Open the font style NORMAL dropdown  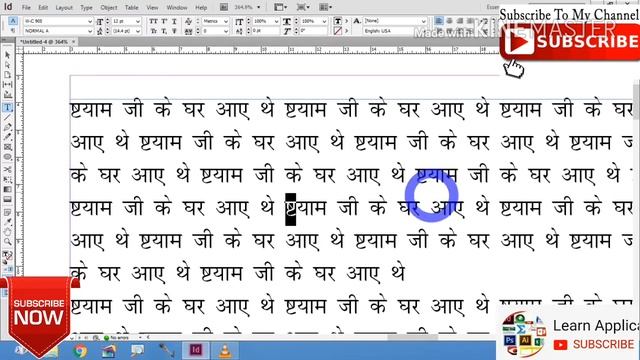(89, 31)
